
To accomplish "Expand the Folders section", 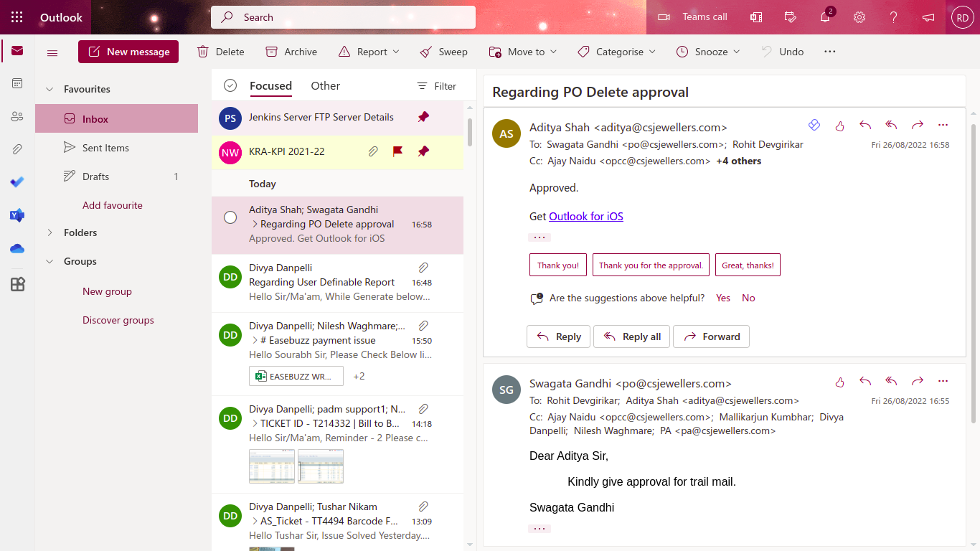I will click(x=50, y=232).
